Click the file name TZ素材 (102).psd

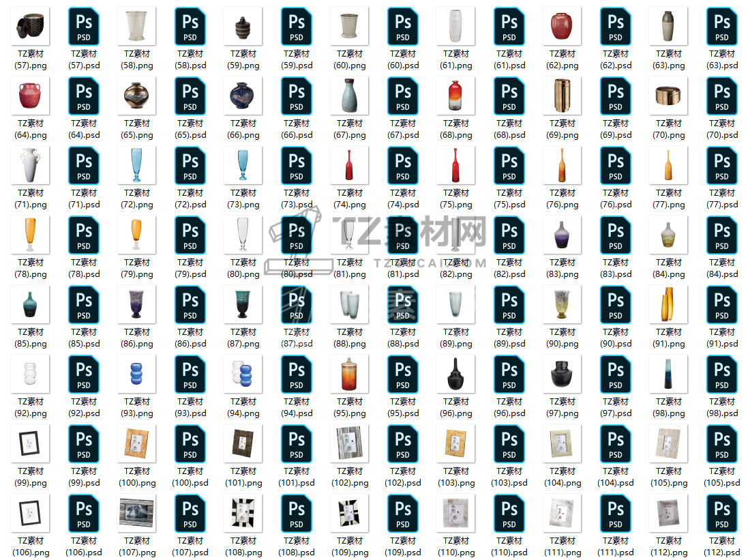[x=403, y=477]
